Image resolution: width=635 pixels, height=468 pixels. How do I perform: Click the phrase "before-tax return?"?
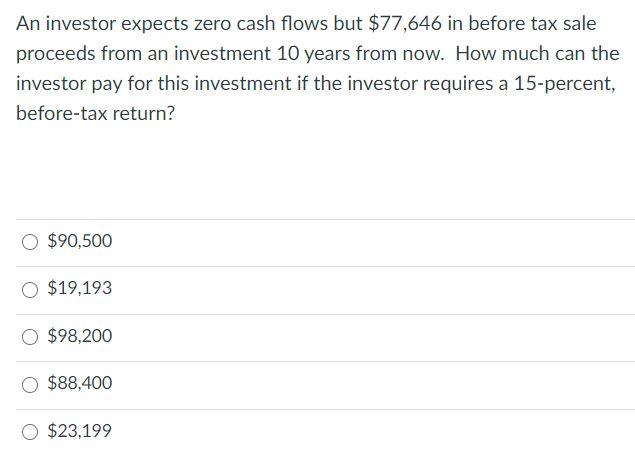(95, 113)
